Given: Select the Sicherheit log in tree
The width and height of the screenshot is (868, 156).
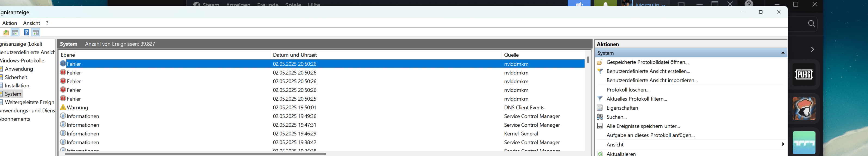Looking at the screenshot, I should [16, 77].
